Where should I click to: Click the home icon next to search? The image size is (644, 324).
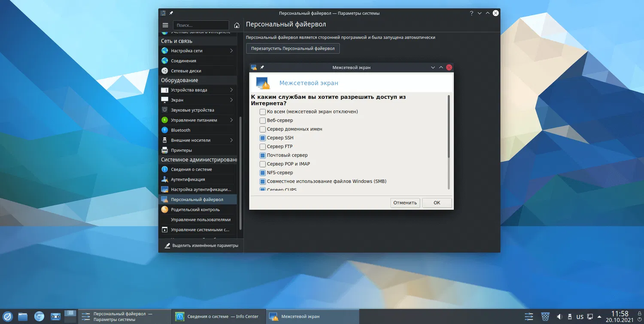point(237,25)
